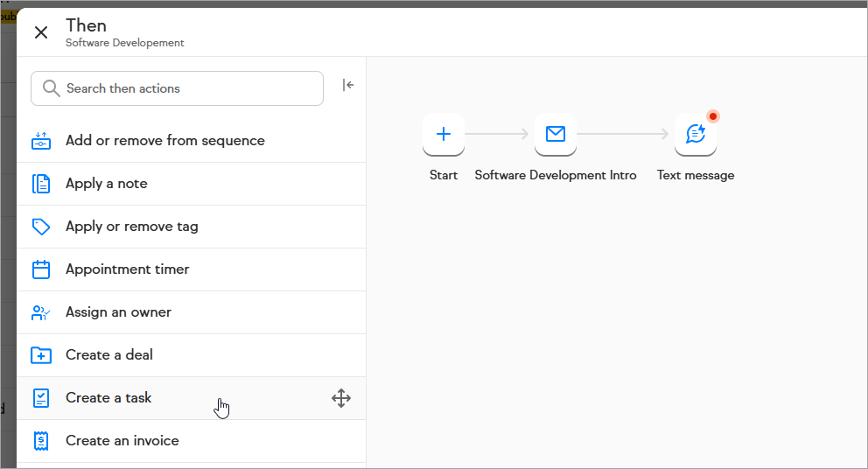Click the drag handle on Create a task
The height and width of the screenshot is (469, 868).
pos(341,399)
